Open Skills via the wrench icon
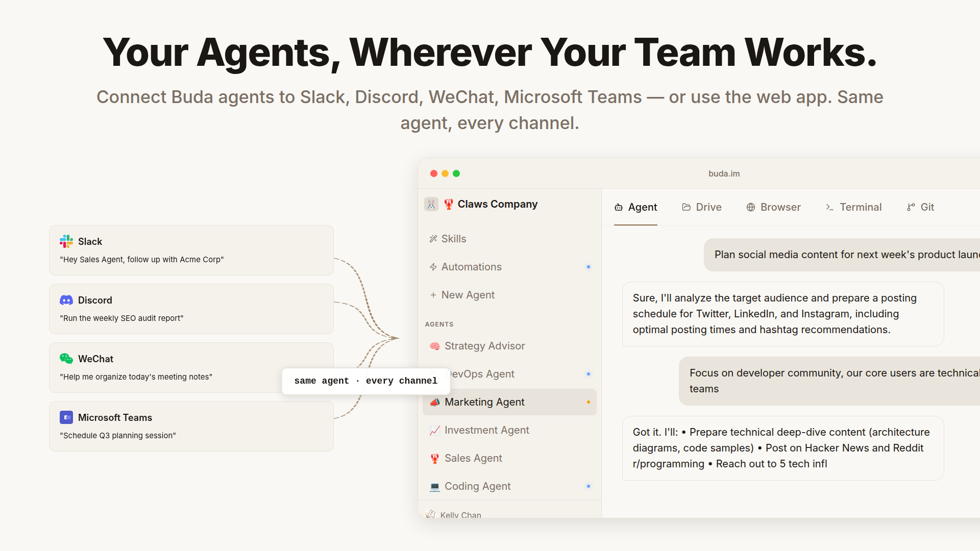Screen dimensions: 980x551 tap(433, 238)
